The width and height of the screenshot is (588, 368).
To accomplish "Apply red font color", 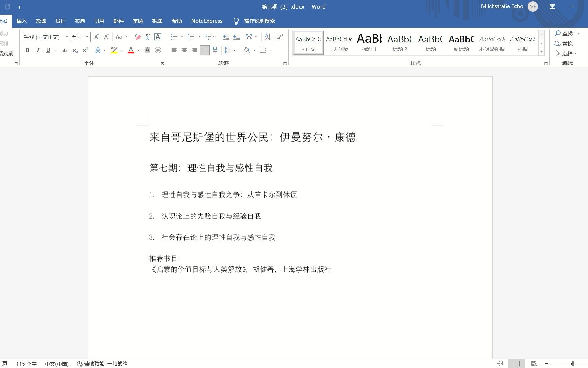I will click(x=131, y=50).
